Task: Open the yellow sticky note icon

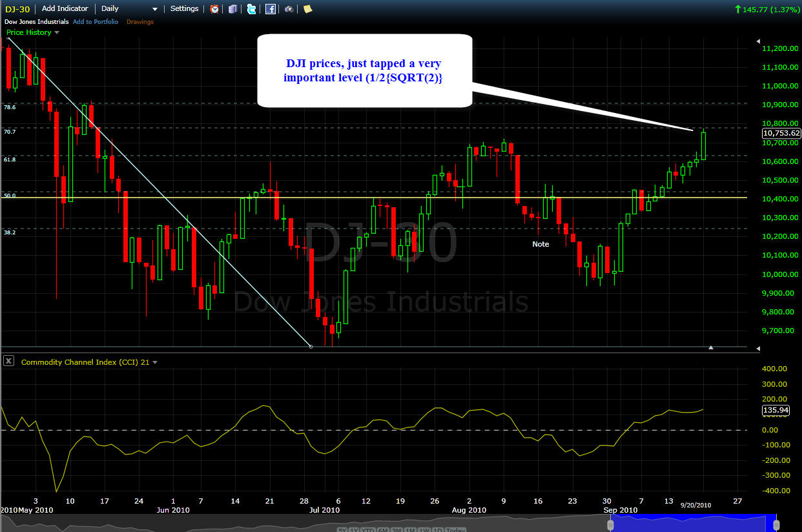Action: [307, 9]
